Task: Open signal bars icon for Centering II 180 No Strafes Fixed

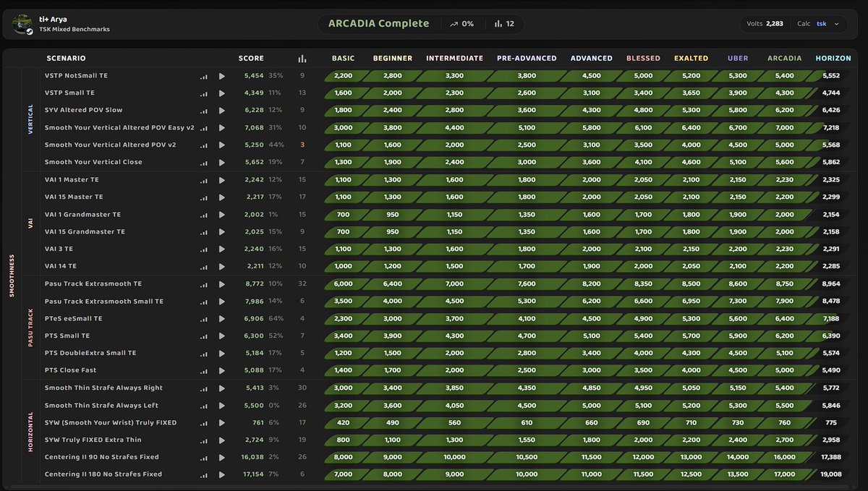Action: click(204, 475)
